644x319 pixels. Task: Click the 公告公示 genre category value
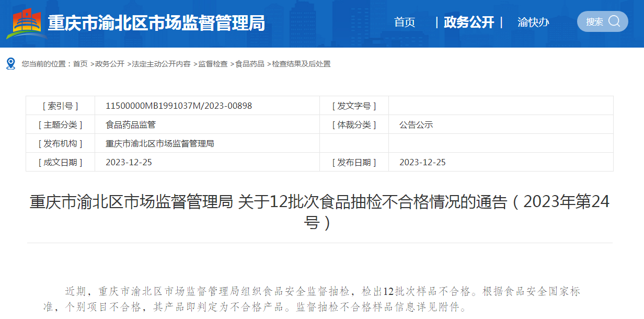pos(416,124)
